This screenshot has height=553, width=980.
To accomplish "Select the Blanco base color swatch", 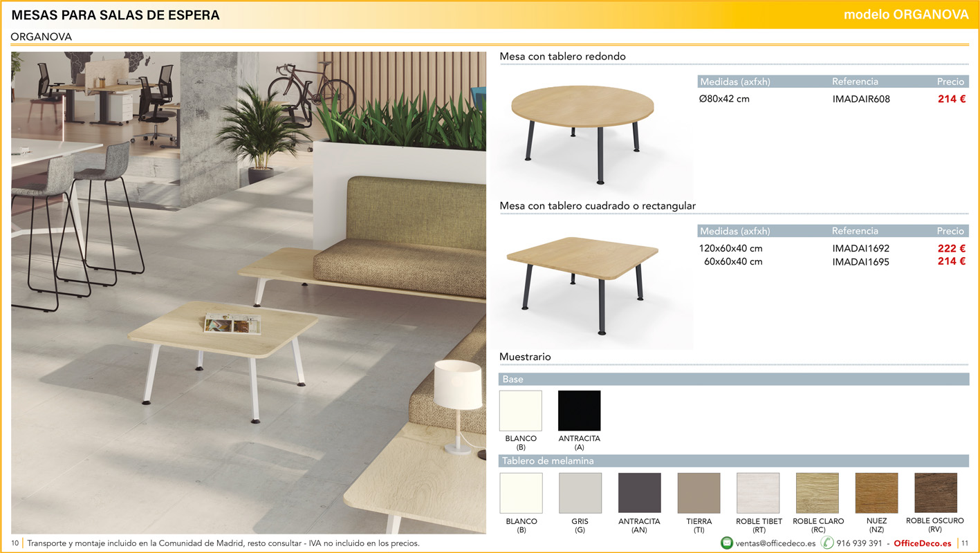I will 521,411.
